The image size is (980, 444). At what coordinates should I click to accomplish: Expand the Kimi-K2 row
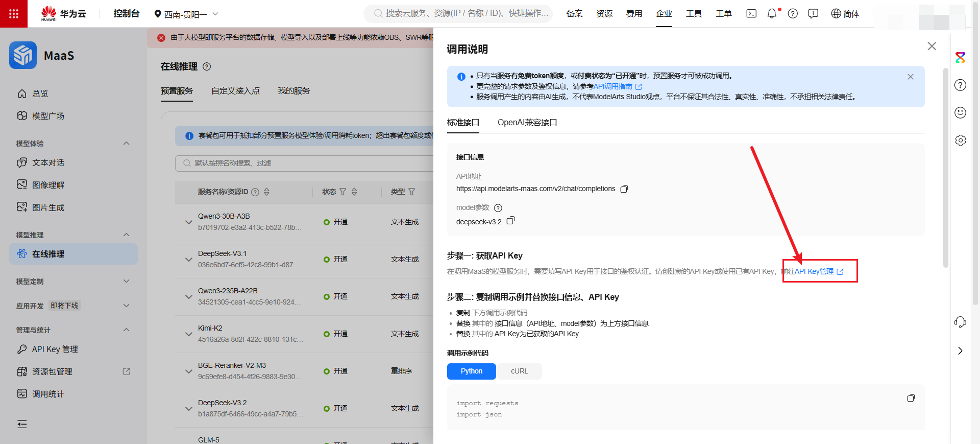click(188, 334)
